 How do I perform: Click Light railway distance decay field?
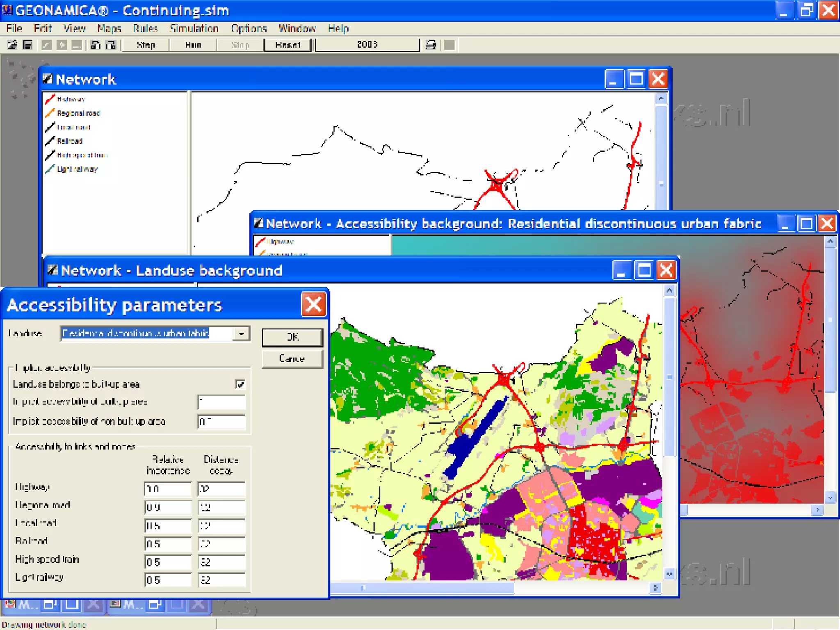tap(221, 580)
